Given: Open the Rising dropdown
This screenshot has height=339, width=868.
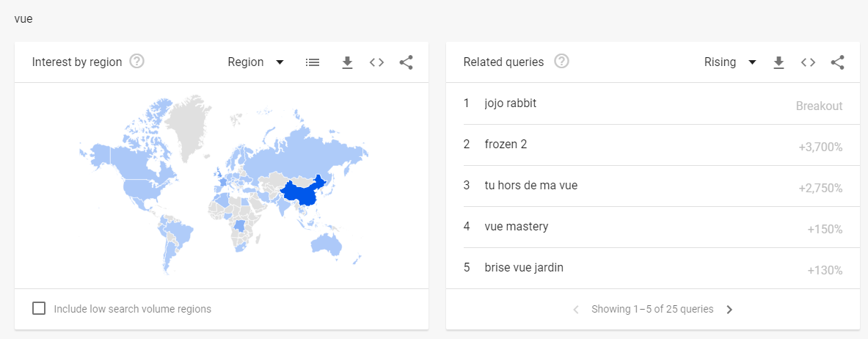Looking at the screenshot, I should click(729, 62).
